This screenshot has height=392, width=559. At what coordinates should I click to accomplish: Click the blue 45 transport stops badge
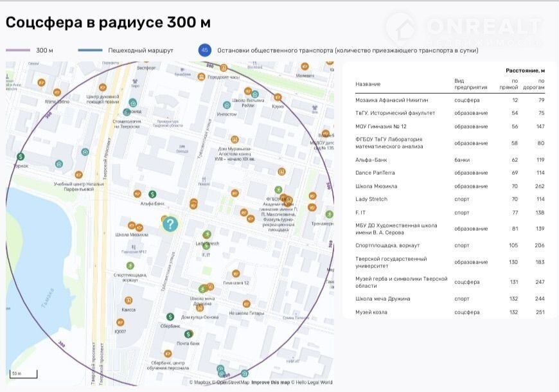pos(205,50)
